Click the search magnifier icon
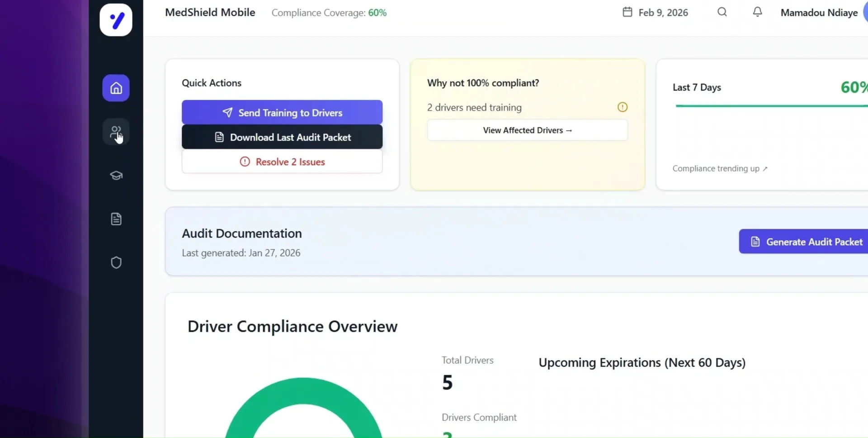 coord(722,12)
